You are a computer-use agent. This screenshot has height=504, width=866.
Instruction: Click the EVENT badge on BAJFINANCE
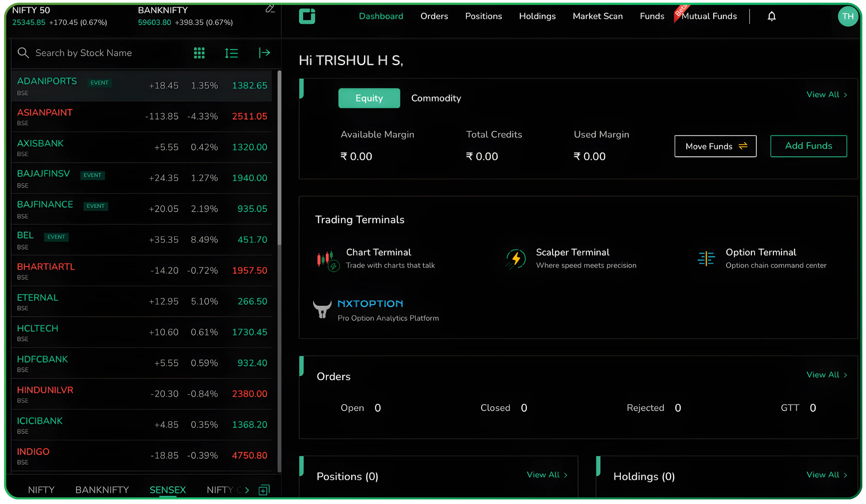[96, 206]
